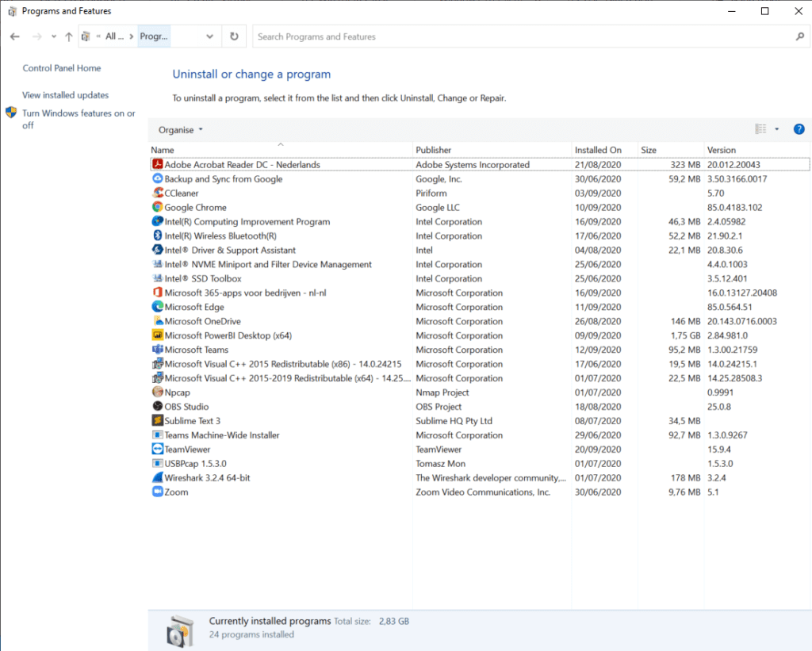Screen dimensions: 812x651
Task: Click the Microsoft Edge icon
Action: click(x=158, y=307)
